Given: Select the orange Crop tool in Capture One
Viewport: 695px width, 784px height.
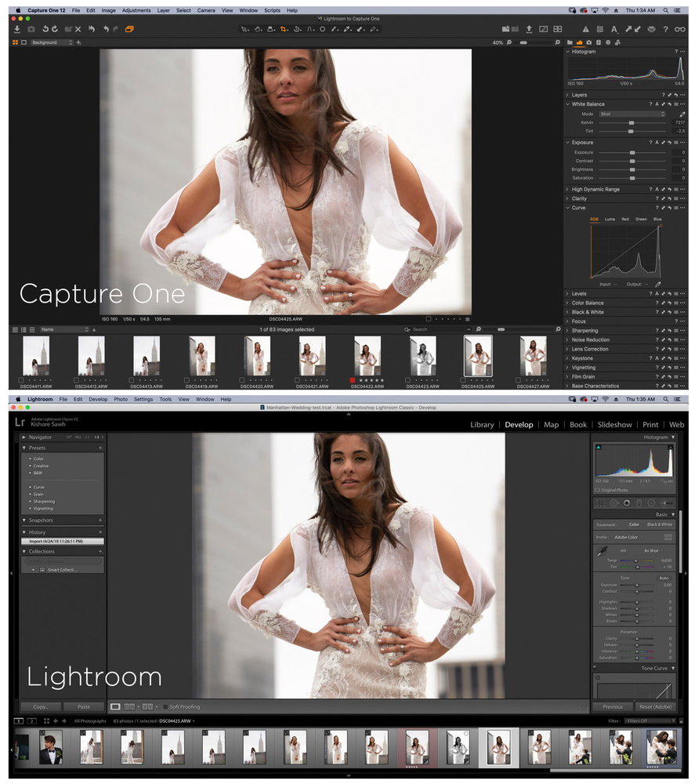Looking at the screenshot, I should click(284, 30).
